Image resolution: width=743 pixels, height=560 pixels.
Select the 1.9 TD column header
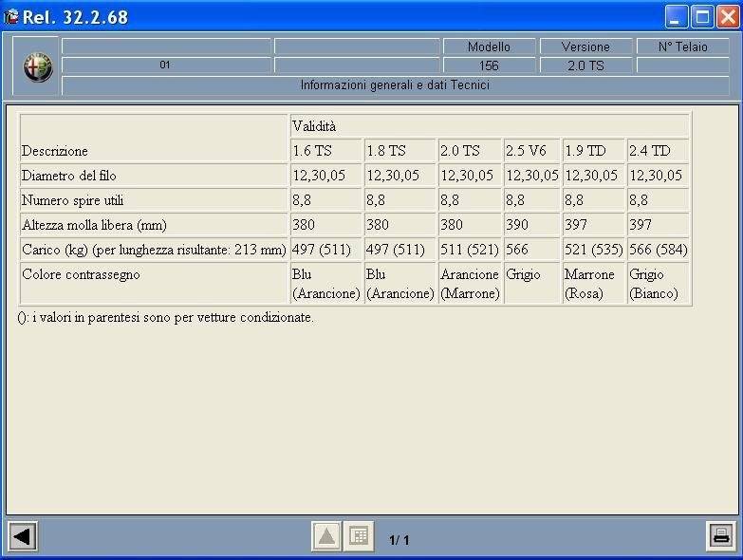(594, 151)
